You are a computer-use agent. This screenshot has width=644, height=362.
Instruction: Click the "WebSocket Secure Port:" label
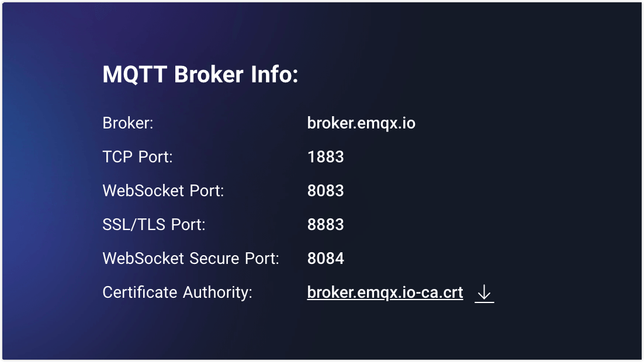coord(191,259)
